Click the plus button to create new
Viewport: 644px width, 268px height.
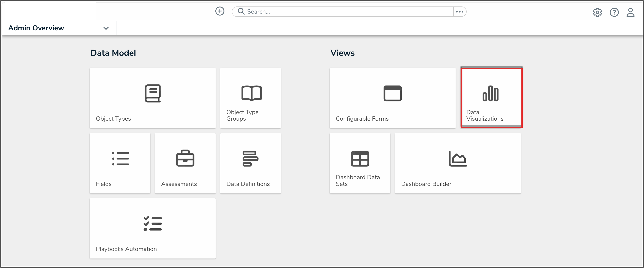[220, 11]
